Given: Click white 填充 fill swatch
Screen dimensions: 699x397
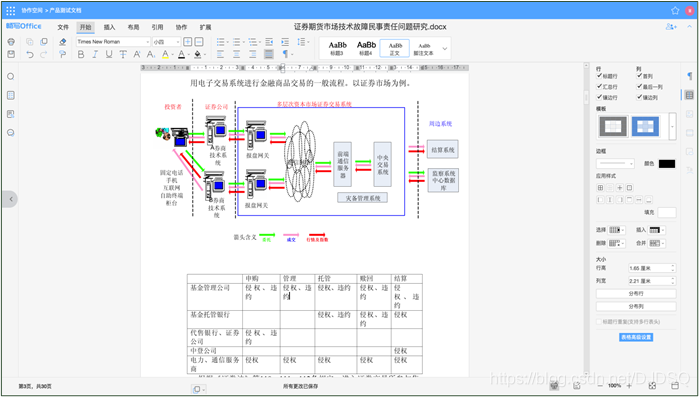Looking at the screenshot, I should [x=667, y=213].
